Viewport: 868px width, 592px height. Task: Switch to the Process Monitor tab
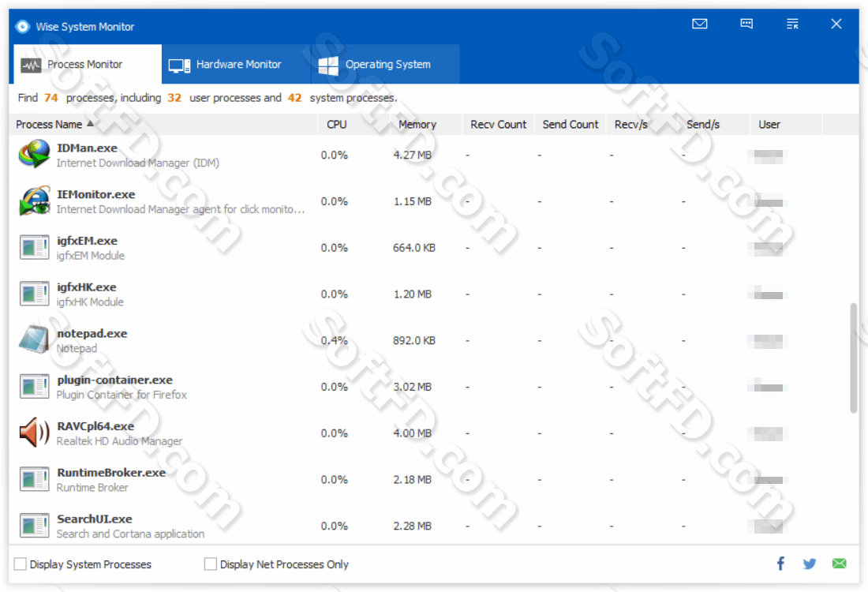click(x=88, y=64)
